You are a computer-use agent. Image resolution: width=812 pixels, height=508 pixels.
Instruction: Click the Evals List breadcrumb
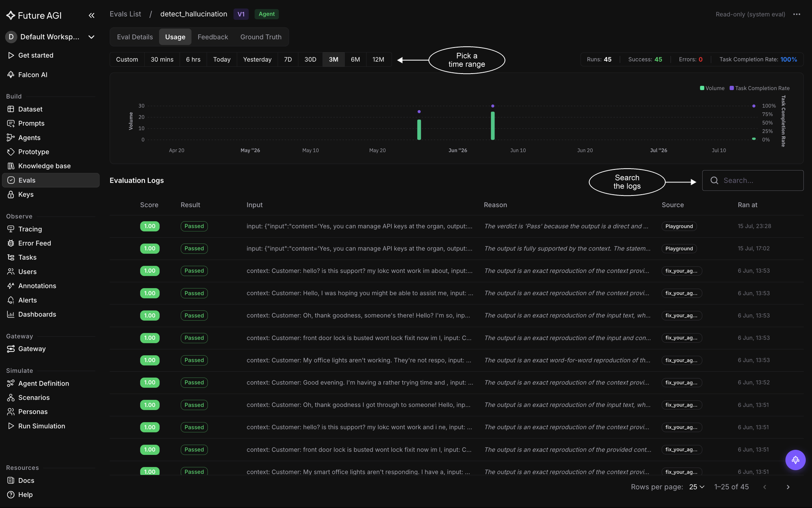[x=125, y=14]
